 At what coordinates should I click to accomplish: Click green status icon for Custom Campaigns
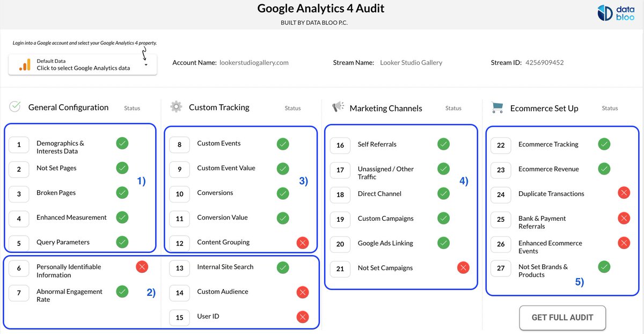click(x=443, y=218)
